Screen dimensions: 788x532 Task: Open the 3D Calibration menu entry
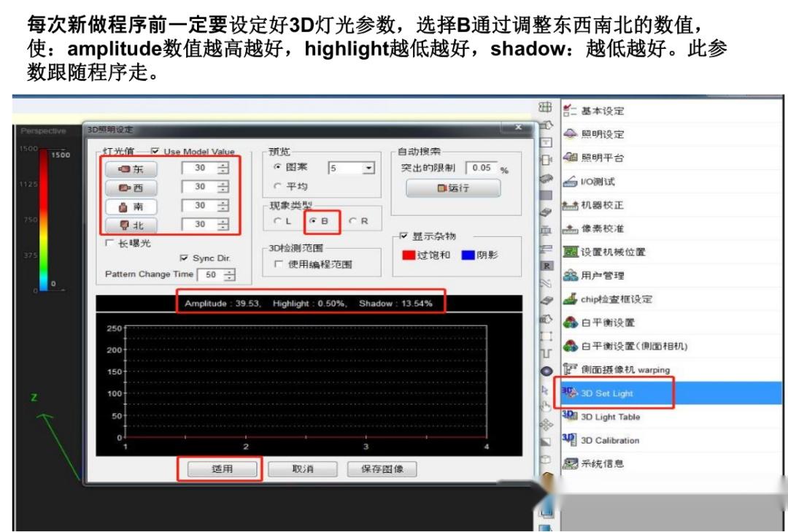672,441
